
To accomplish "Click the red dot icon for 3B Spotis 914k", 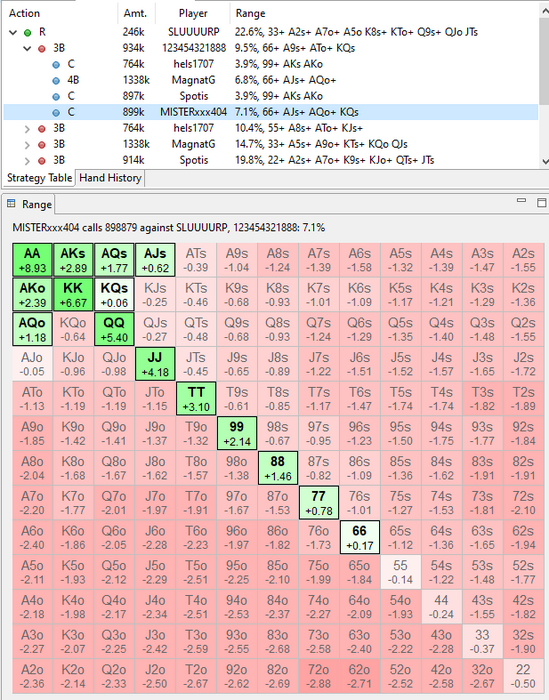I will tap(42, 161).
